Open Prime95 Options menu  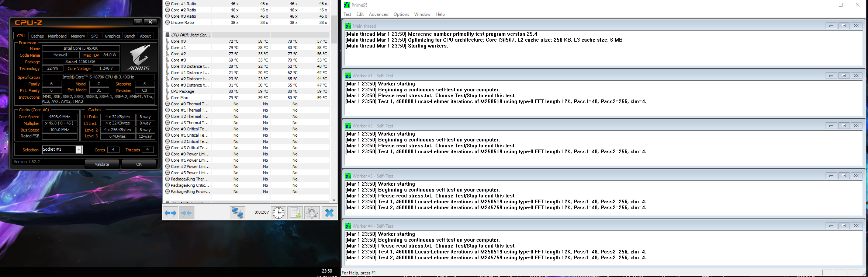(x=401, y=14)
